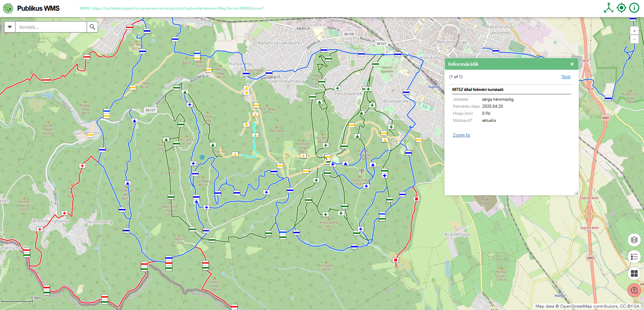The image size is (644, 310).
Task: Zoom in with the plus button
Action: [x=634, y=31]
